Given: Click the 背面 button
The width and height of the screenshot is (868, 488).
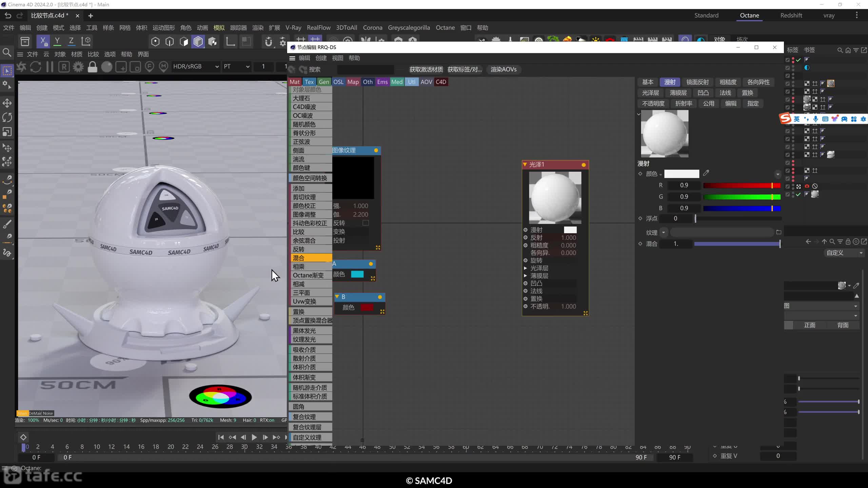Looking at the screenshot, I should tap(843, 325).
